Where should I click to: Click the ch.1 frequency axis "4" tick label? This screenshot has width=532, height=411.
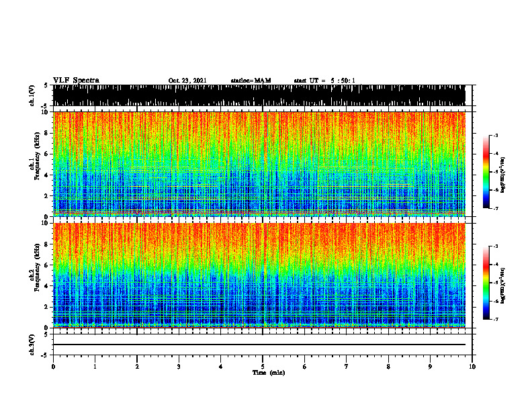point(48,175)
